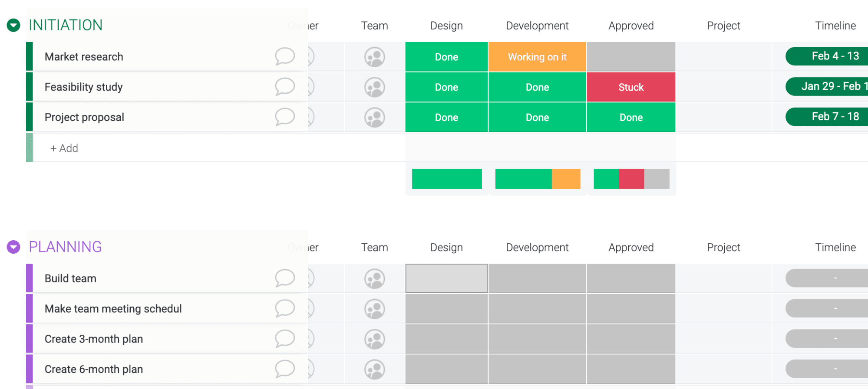Open the Create 6-month plan item
This screenshot has height=389, width=868.
coord(94,369)
